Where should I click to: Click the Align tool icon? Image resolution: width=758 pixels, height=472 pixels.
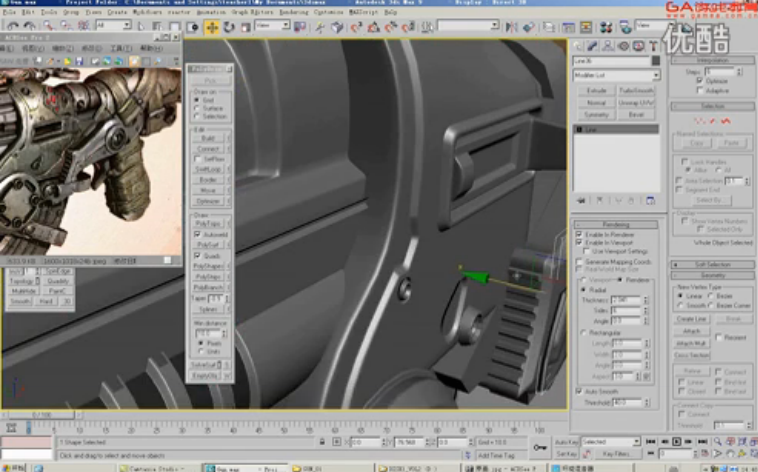pos(528,27)
